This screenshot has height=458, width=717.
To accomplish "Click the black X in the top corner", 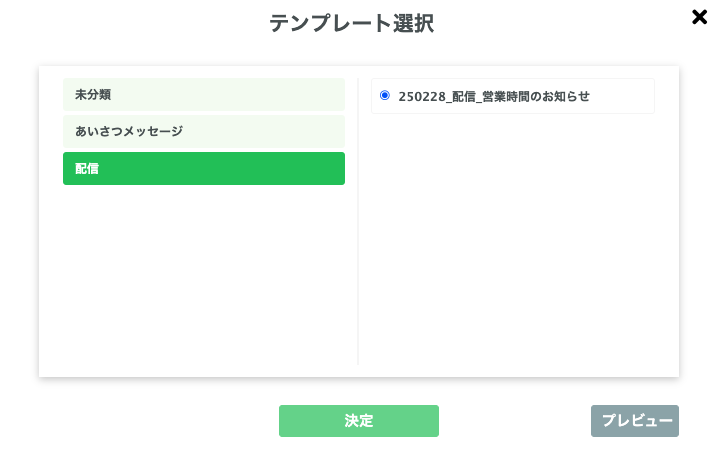I will (x=700, y=17).
